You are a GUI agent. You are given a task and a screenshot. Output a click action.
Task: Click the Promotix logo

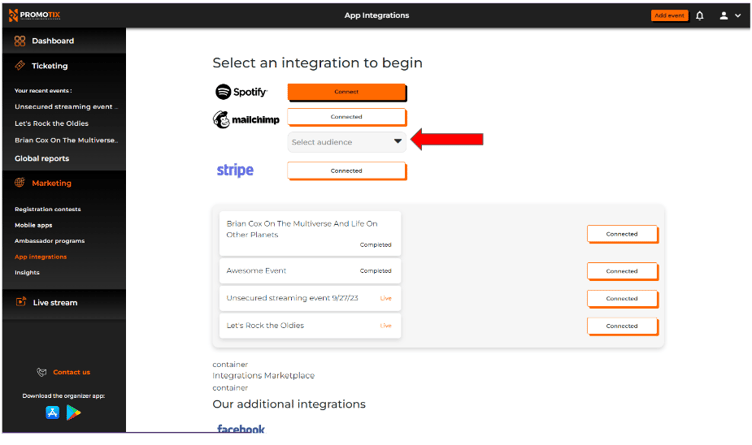(34, 15)
